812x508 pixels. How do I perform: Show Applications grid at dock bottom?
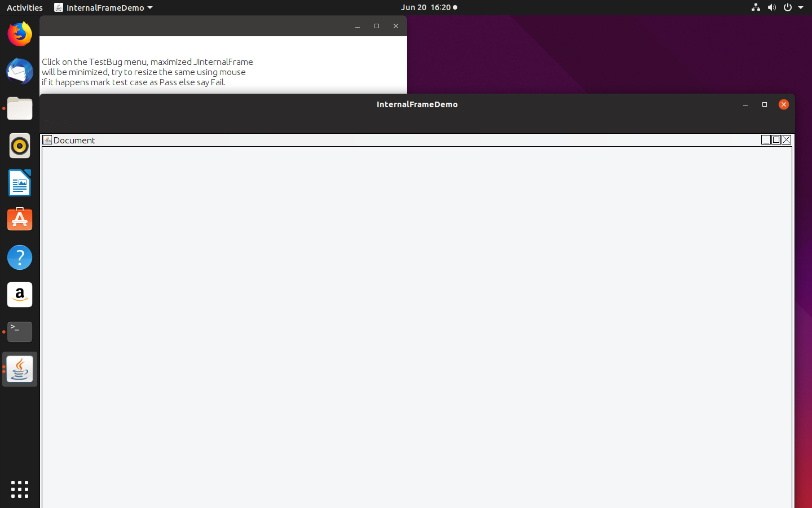tap(20, 489)
